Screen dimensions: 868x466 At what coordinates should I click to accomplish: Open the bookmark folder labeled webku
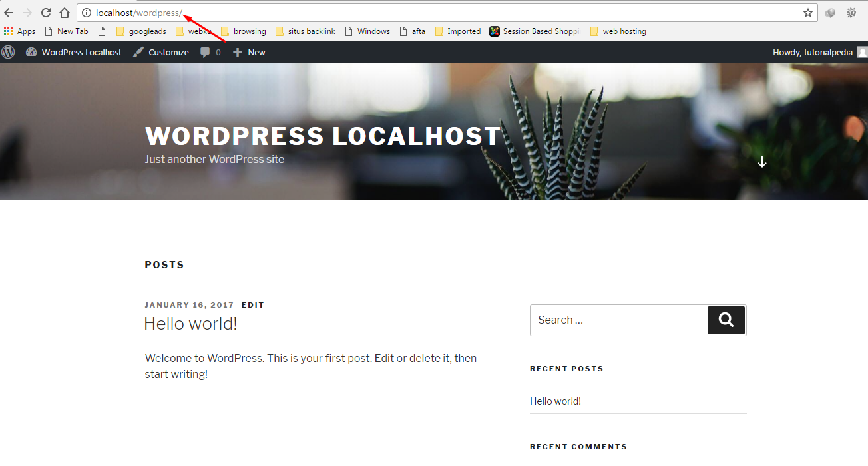194,31
